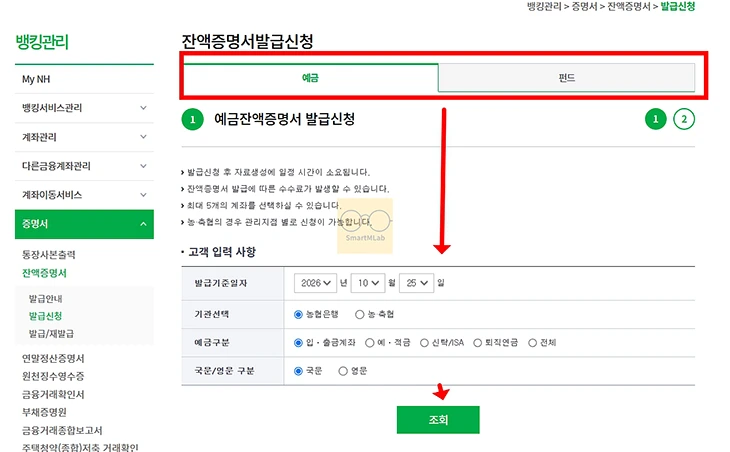Click 잔액증명서 in the breadcrumb
Screen dimensions: 730x452
(629, 7)
